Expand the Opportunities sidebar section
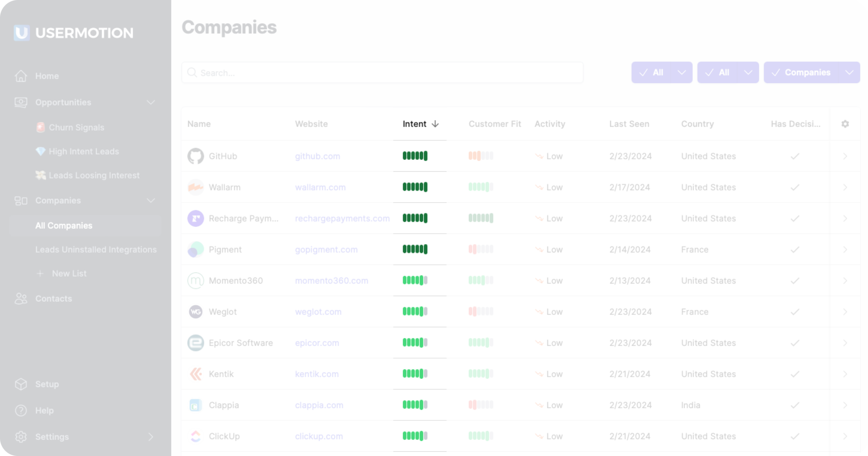868x456 pixels. 150,102
